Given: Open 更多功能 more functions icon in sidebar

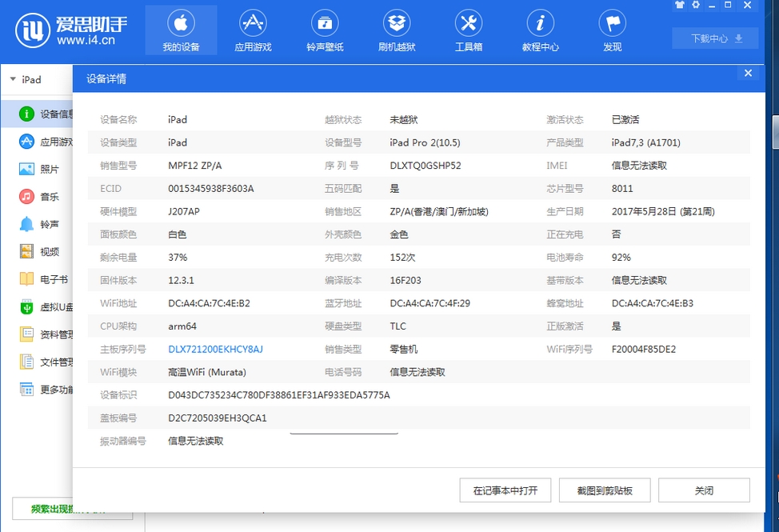Looking at the screenshot, I should [x=26, y=390].
